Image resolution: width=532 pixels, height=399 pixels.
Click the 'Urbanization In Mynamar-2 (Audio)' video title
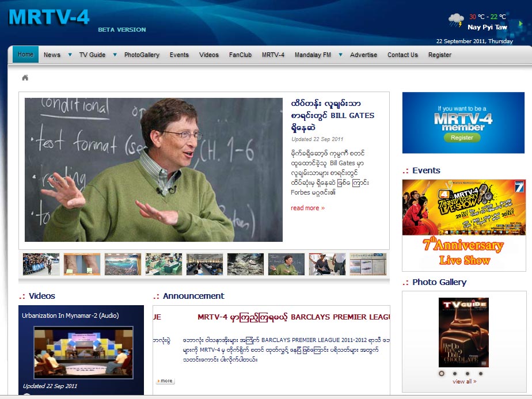tap(70, 316)
